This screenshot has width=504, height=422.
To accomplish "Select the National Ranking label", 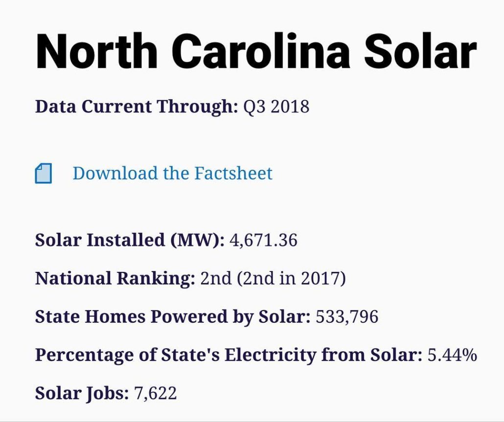I will pos(115,278).
